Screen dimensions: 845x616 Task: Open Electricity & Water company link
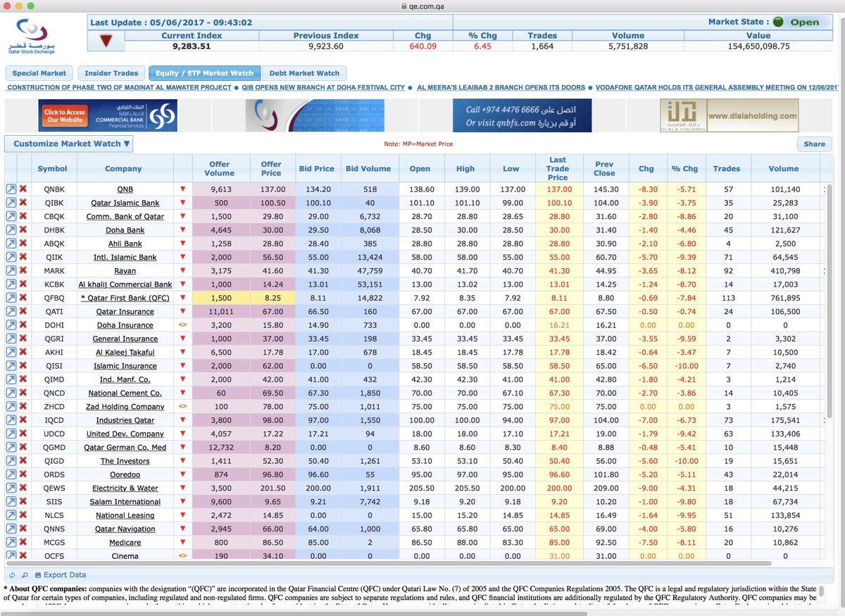click(125, 488)
